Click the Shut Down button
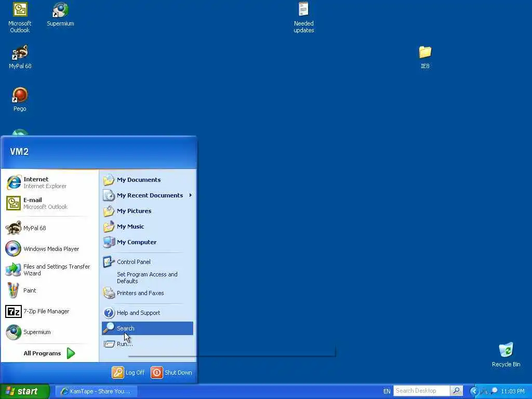Screen dimensions: 532x399 pos(171,373)
